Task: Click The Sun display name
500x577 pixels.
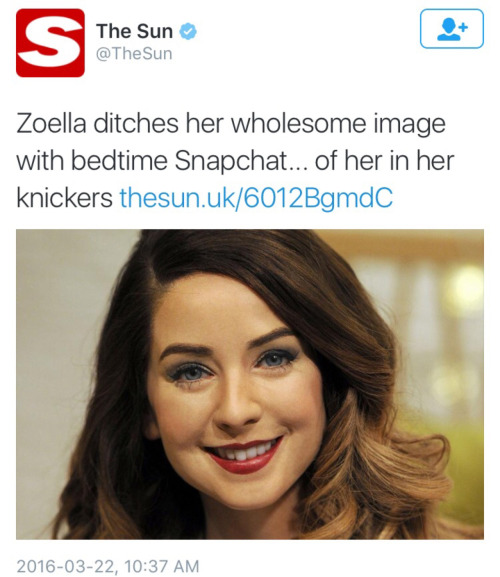Action: [x=134, y=31]
